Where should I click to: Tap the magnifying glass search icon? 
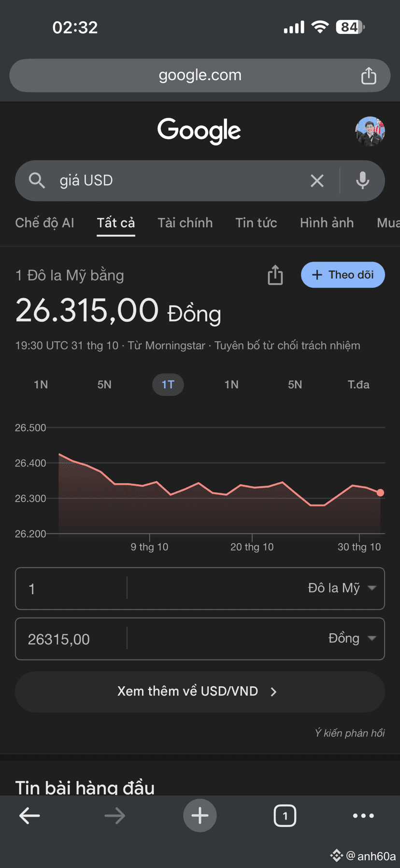tap(37, 180)
